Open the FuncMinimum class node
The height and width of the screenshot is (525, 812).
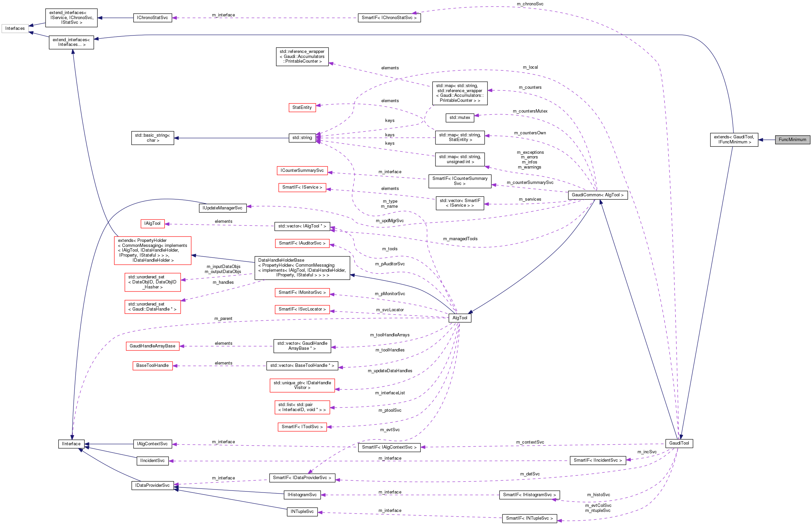click(x=793, y=140)
